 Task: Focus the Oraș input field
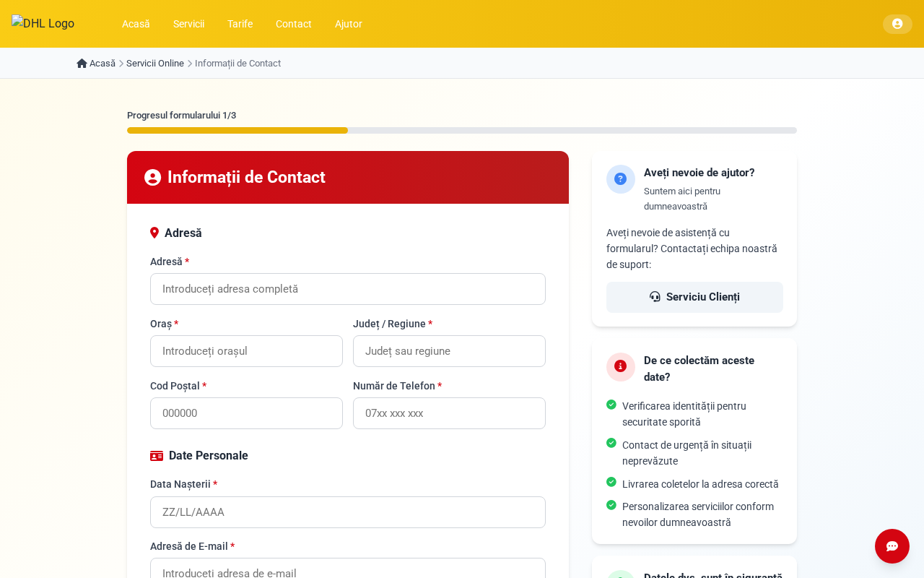(x=246, y=351)
